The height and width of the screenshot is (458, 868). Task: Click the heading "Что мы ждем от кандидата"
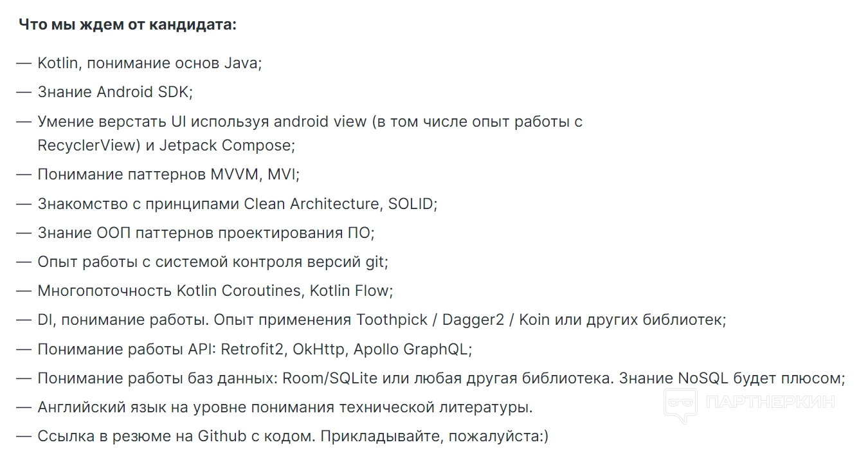127,25
